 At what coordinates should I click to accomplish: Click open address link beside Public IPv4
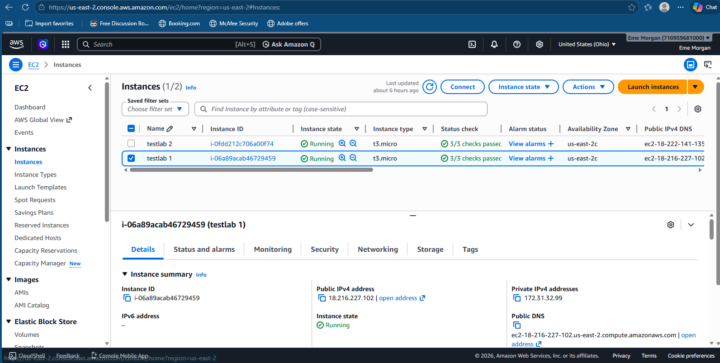pos(402,298)
